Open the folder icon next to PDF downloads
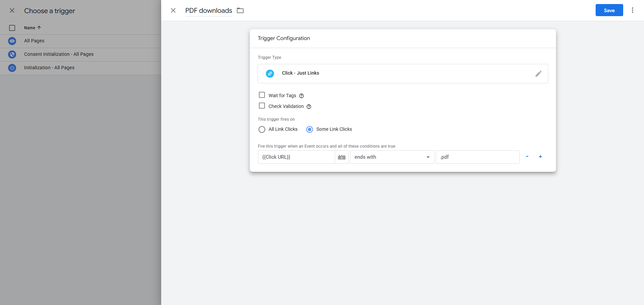This screenshot has height=305, width=644. (240, 10)
